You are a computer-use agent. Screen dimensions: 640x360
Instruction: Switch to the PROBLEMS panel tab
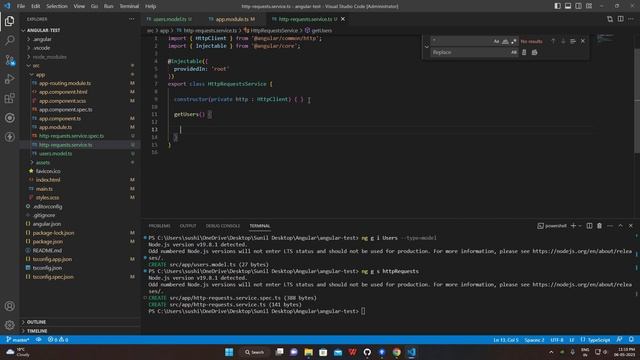pyautogui.click(x=159, y=226)
